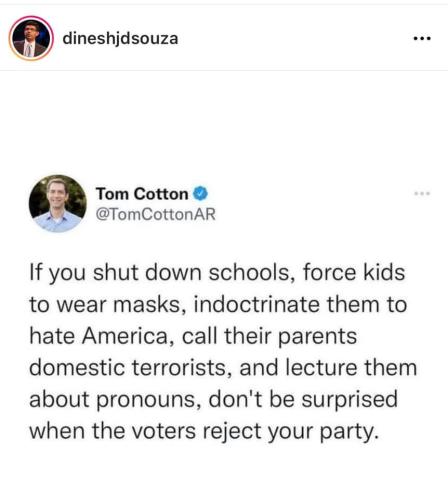Open the faded tweet three-dot menu

422,193
